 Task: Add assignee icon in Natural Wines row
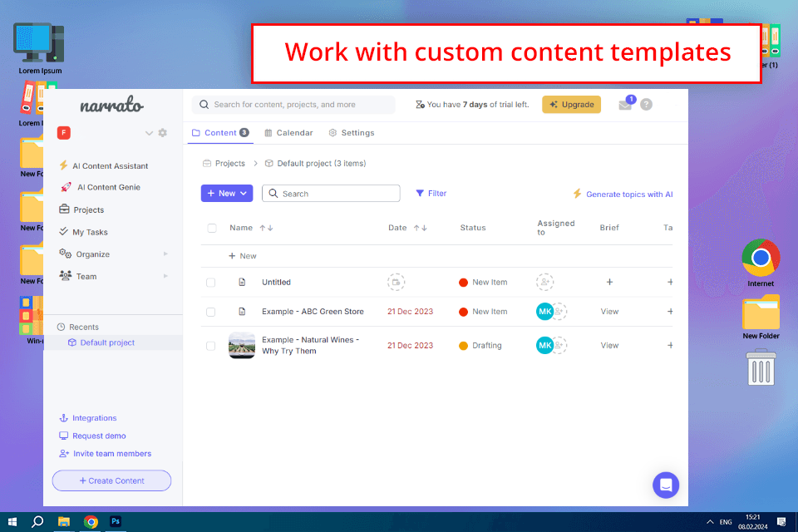click(559, 346)
